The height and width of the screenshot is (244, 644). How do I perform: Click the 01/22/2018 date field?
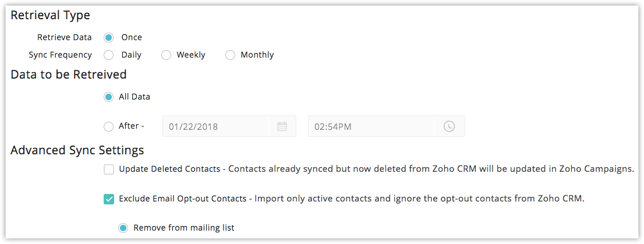(229, 126)
